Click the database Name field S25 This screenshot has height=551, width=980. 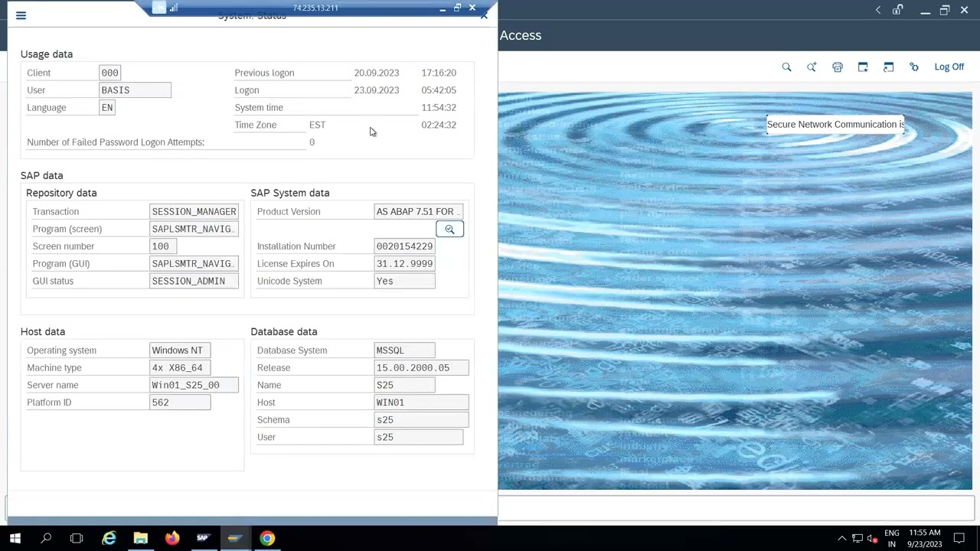pos(405,385)
